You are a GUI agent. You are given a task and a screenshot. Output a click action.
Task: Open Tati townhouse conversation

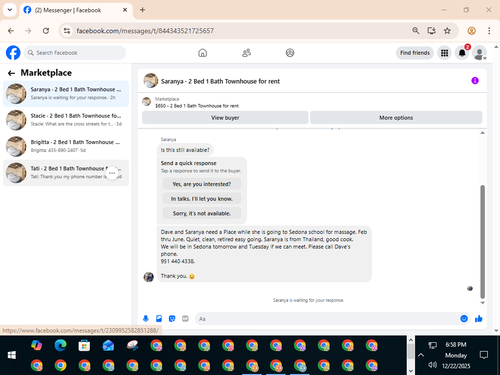pos(66,172)
